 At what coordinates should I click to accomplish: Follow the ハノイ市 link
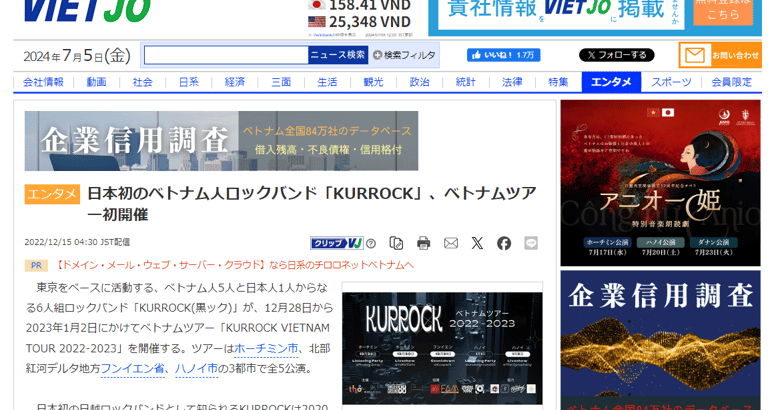coord(196,368)
